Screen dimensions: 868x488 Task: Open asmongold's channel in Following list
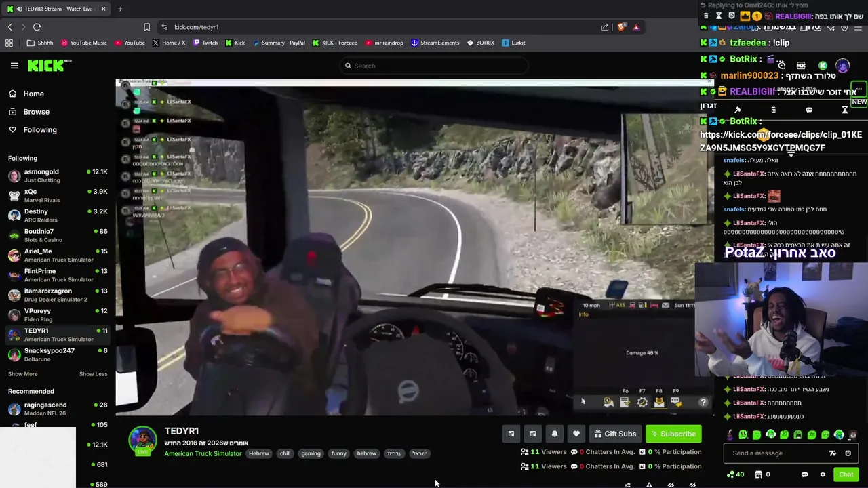(x=58, y=176)
